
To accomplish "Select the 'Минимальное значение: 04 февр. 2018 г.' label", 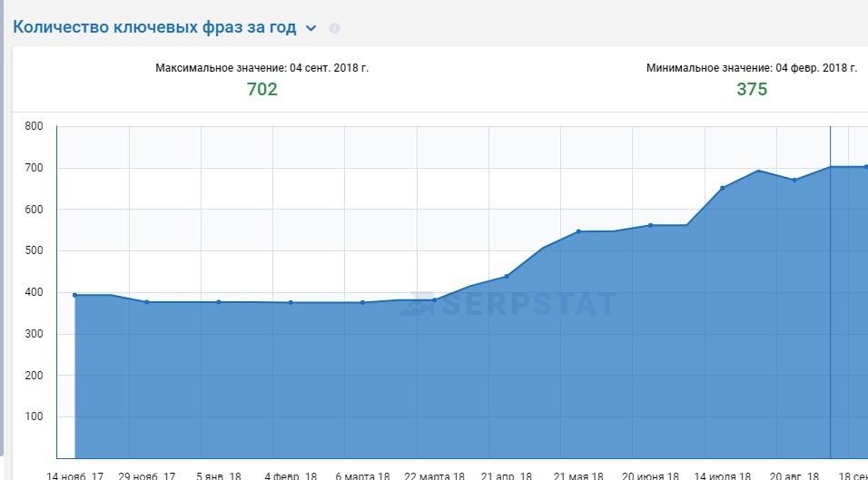I will click(x=751, y=68).
